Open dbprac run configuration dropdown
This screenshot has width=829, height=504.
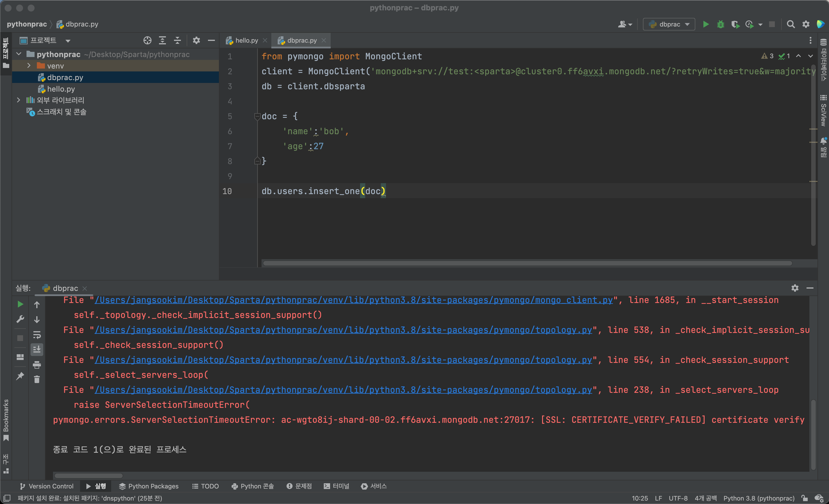tap(669, 24)
